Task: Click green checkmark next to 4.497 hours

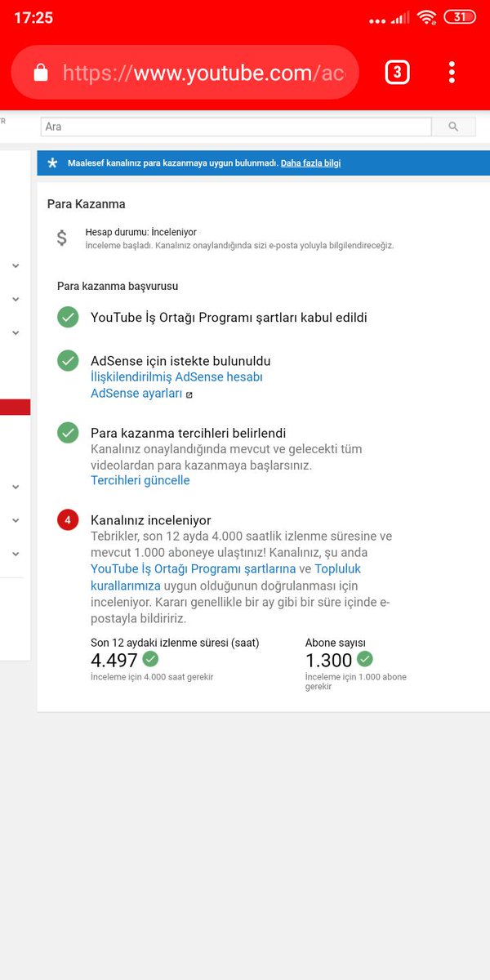Action: pos(150,659)
